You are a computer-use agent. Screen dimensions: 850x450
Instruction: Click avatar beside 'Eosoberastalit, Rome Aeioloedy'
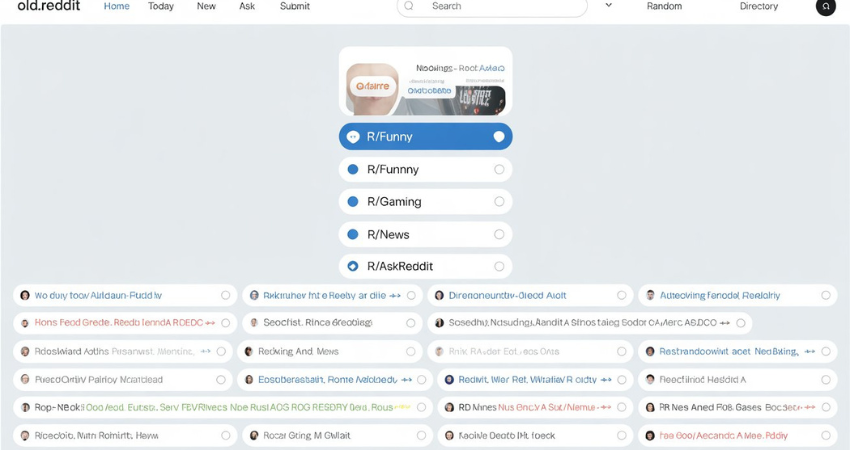[x=249, y=380]
